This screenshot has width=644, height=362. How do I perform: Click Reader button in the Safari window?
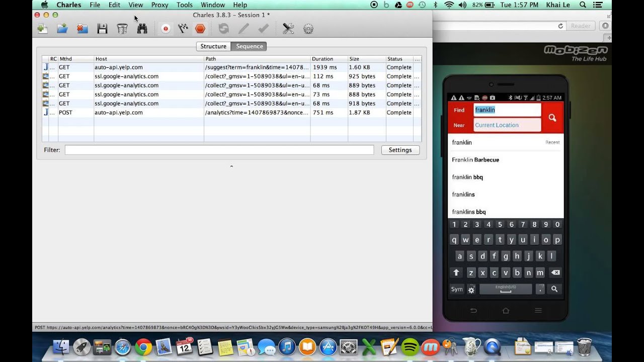coord(581,26)
